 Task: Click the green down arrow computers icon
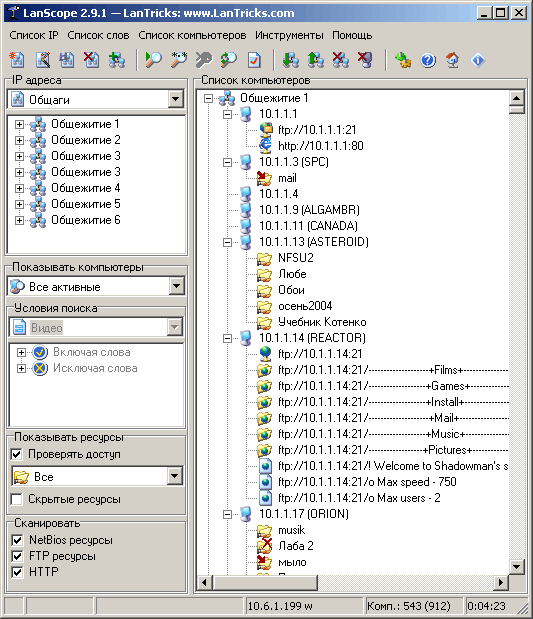[291, 60]
